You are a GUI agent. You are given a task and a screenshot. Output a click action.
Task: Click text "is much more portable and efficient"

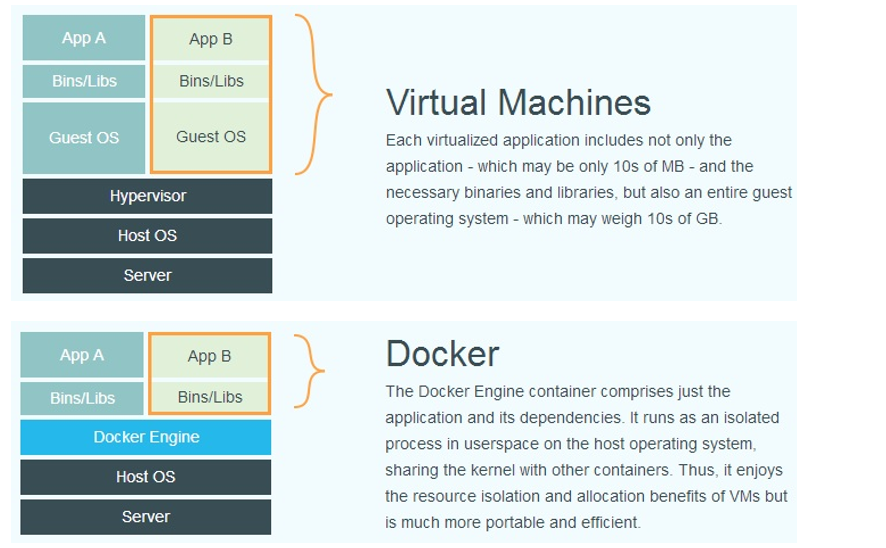point(512,523)
